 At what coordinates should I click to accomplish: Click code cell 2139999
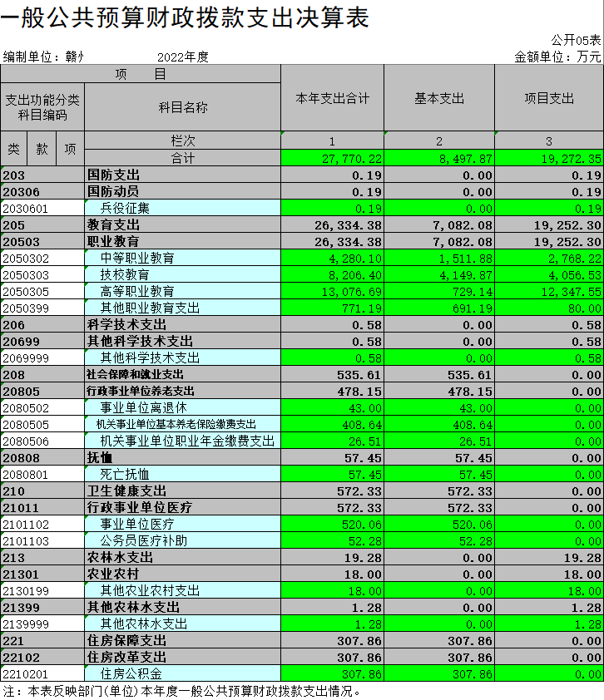[x=42, y=624]
